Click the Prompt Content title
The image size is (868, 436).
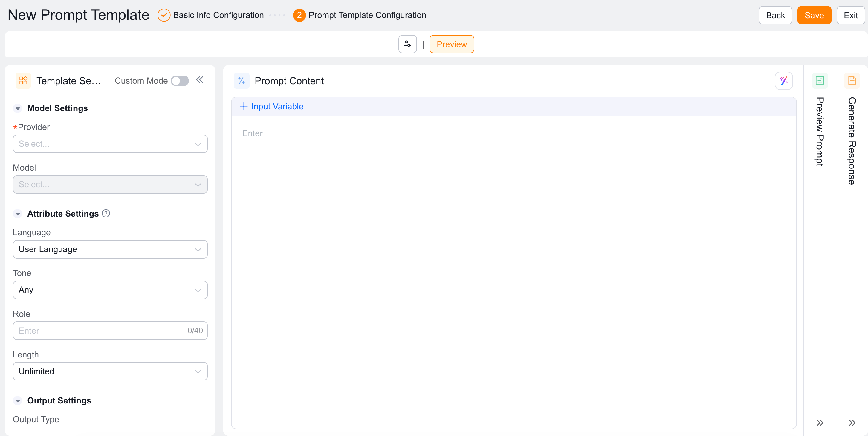coord(289,81)
